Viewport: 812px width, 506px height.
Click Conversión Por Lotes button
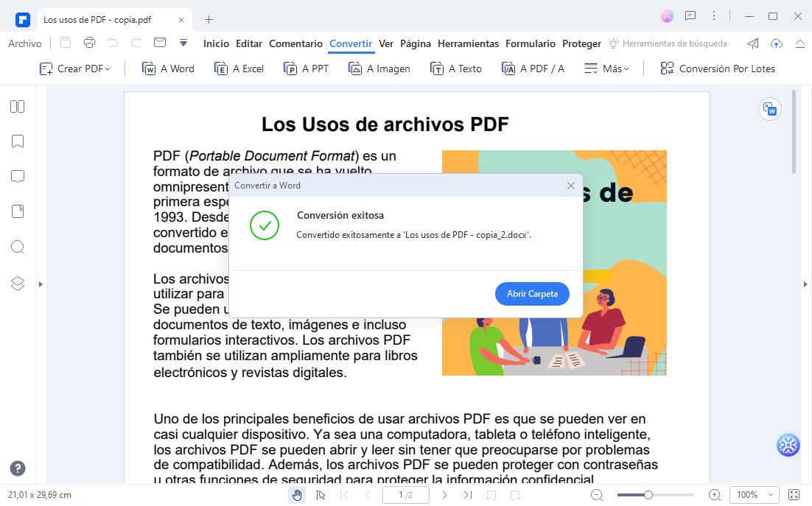point(718,68)
